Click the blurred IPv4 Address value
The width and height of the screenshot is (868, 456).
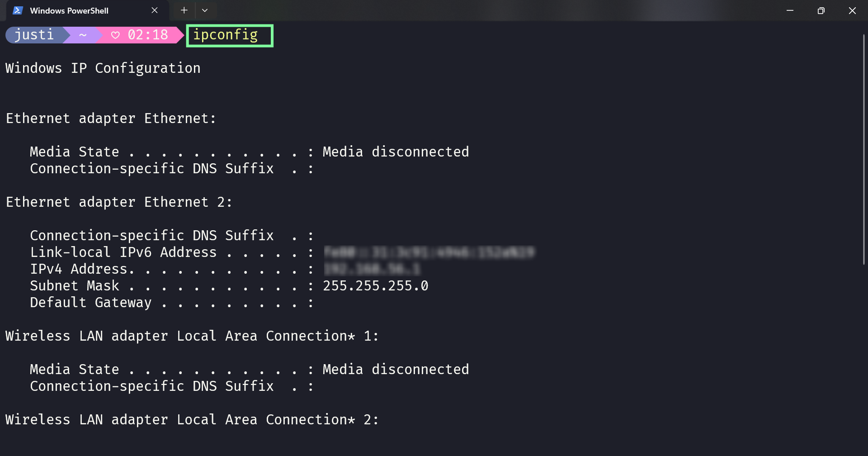tap(372, 269)
